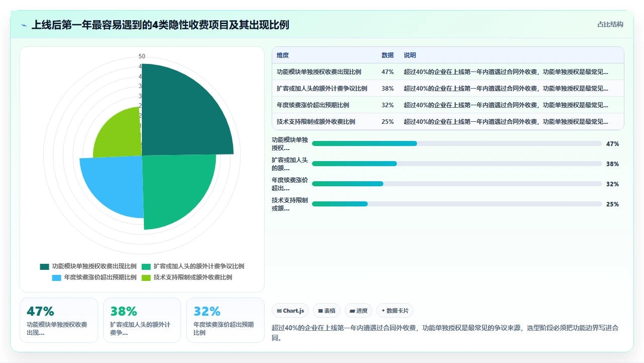
Task: Click the 说明 column header
Action: coord(410,55)
